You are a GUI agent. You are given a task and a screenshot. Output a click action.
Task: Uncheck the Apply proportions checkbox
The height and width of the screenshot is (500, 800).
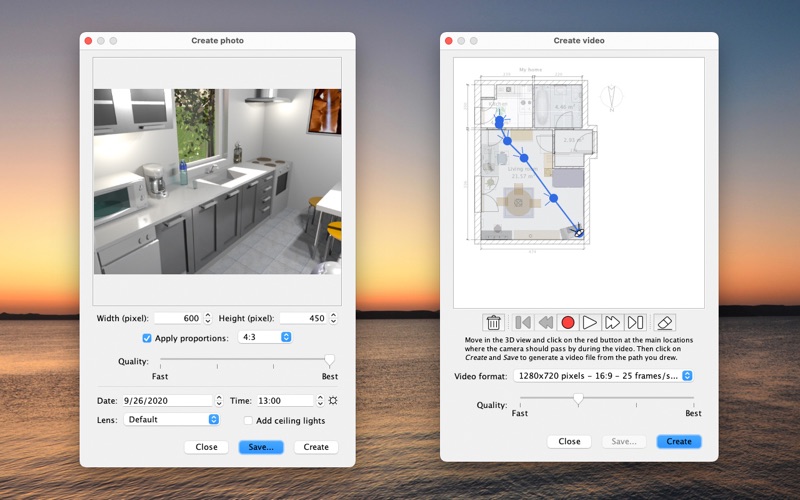pyautogui.click(x=147, y=338)
